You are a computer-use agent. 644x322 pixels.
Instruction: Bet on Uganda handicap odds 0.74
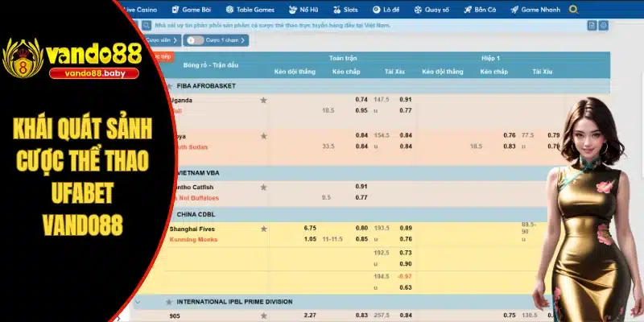click(x=361, y=99)
